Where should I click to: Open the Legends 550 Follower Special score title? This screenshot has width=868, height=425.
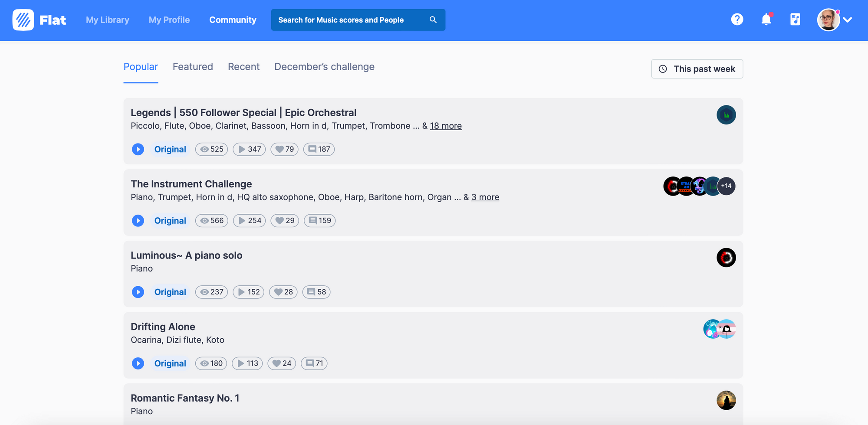coord(243,113)
